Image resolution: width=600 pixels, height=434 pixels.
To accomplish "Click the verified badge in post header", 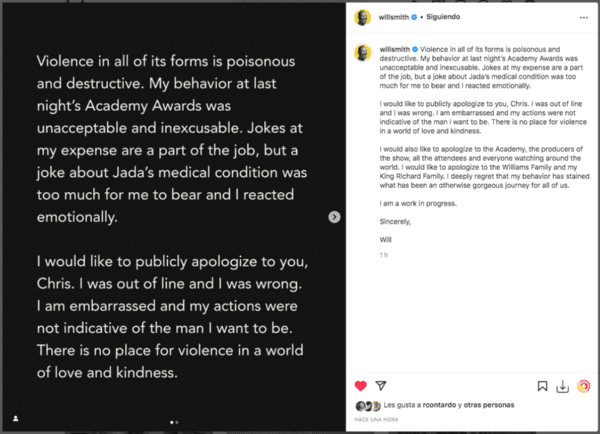I will [414, 18].
